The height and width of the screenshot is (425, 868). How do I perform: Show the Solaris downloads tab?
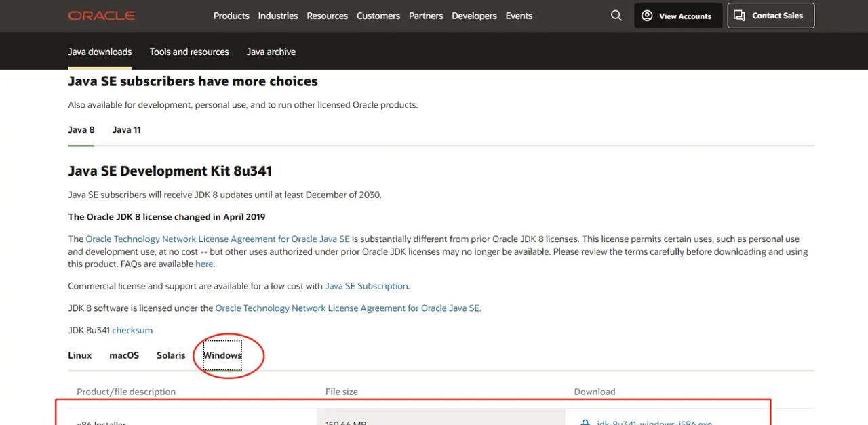pos(171,355)
